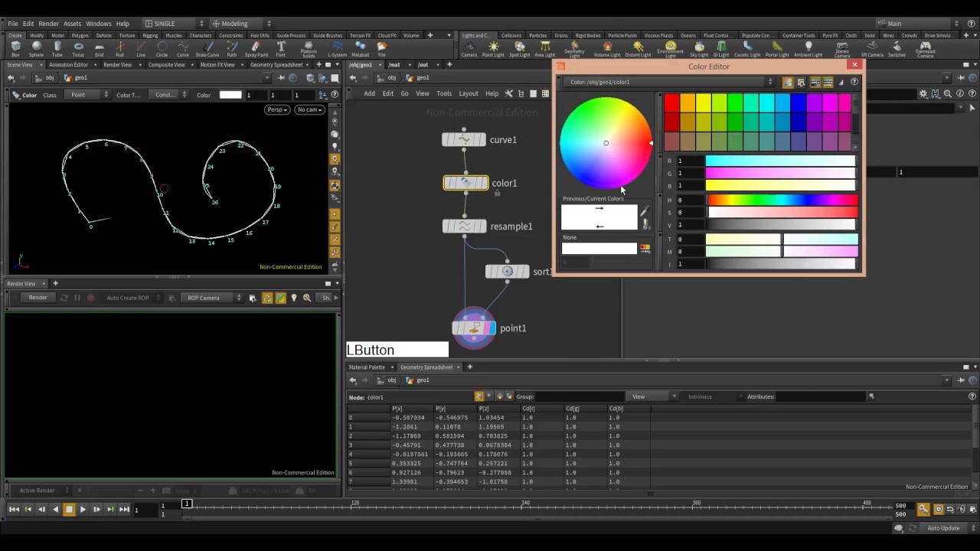Viewport: 980px width, 551px height.
Task: Switch to the Animation Editor tab
Action: tap(69, 65)
